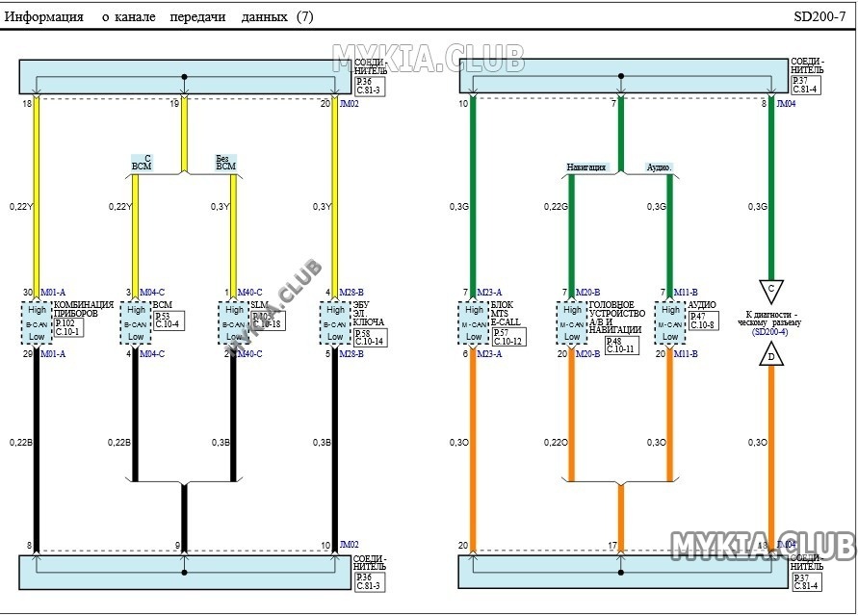Click the 'Без BCM' option label
This screenshot has width=858, height=616.
click(x=225, y=163)
